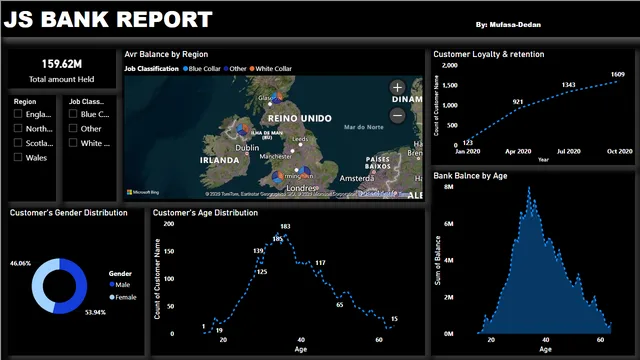
Task: Click the Amsterdã label on the map
Action: point(357,178)
